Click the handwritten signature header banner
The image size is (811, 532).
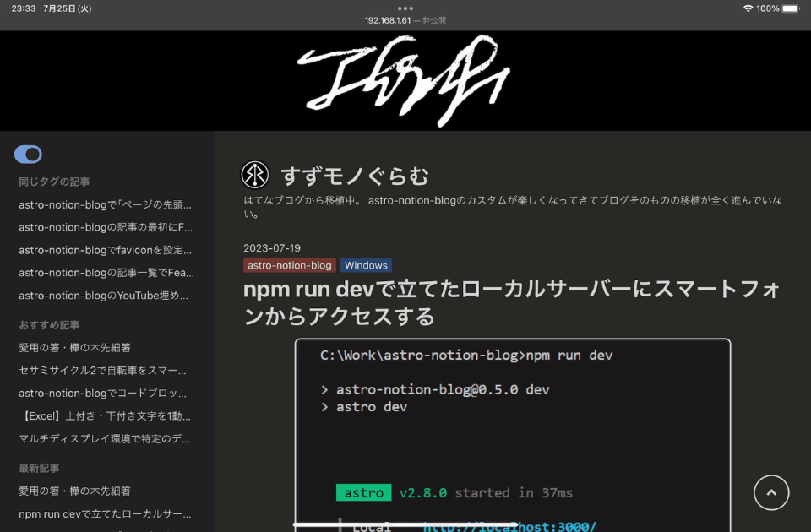404,80
